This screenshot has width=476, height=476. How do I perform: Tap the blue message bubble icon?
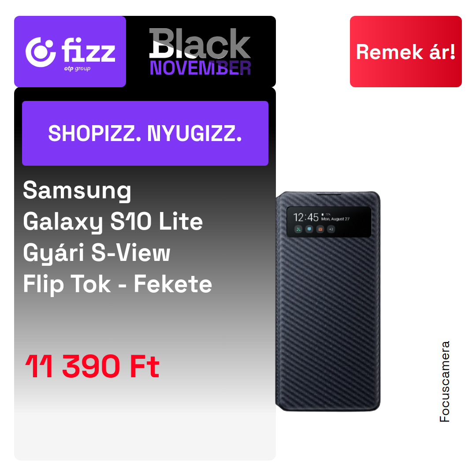click(x=309, y=229)
